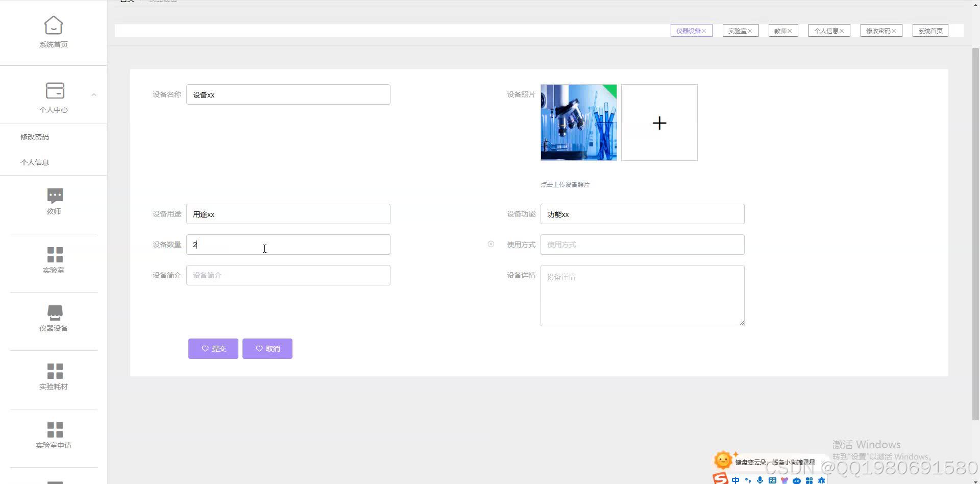Click the 点击上传设备照片 hint text
The height and width of the screenshot is (484, 980).
[565, 185]
